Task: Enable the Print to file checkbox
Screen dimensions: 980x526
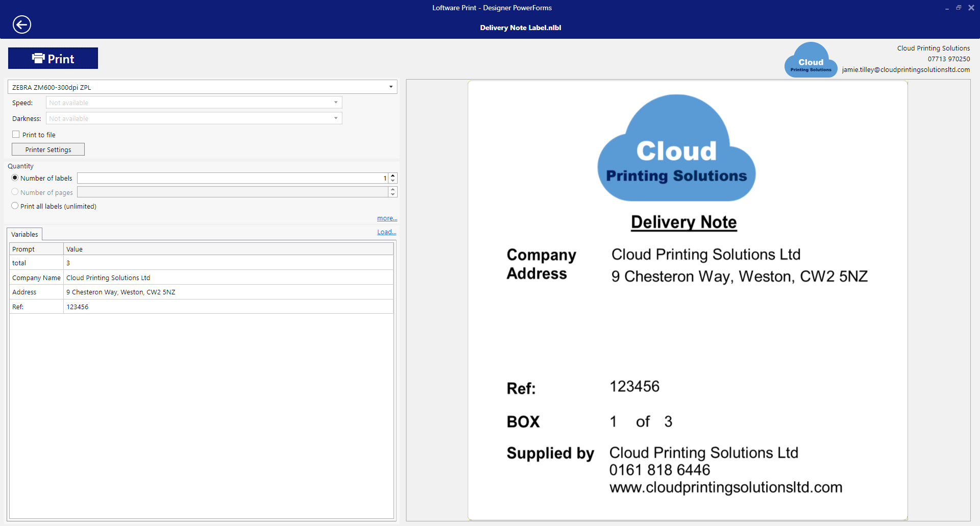Action: [16, 135]
